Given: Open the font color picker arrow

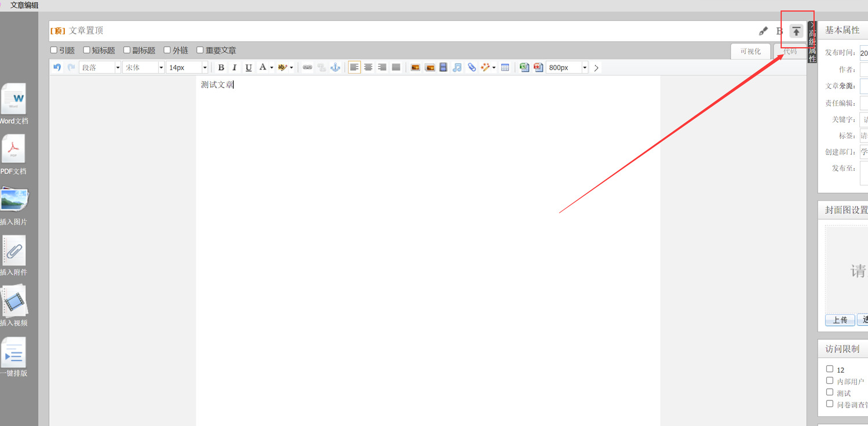Looking at the screenshot, I should [271, 68].
